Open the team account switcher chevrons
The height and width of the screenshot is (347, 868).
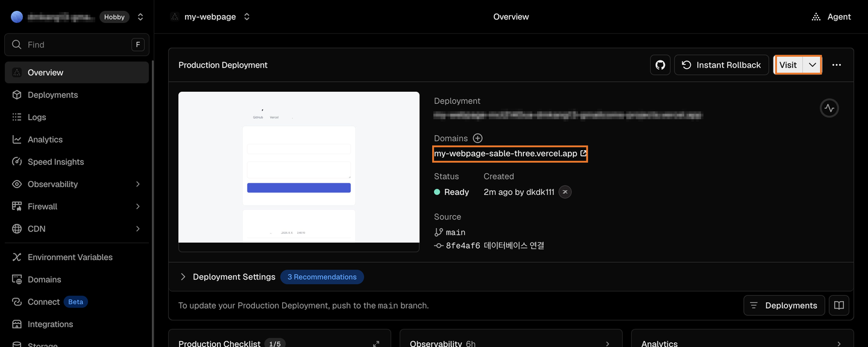tap(140, 17)
